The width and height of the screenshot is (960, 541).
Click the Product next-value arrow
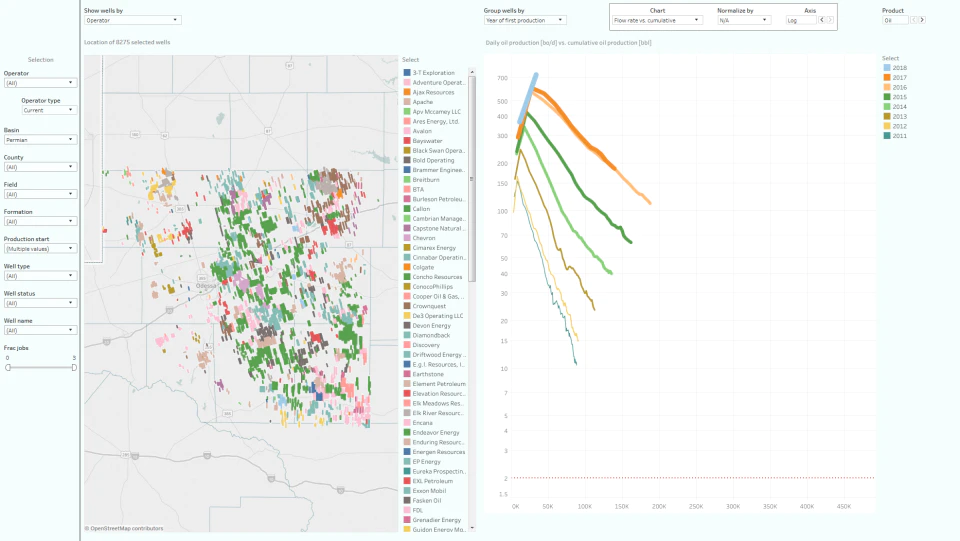(922, 20)
